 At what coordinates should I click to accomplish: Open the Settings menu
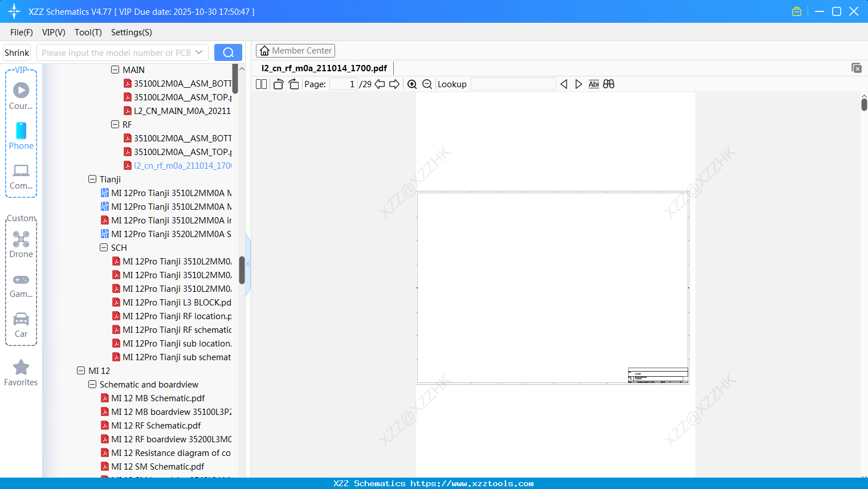(132, 32)
